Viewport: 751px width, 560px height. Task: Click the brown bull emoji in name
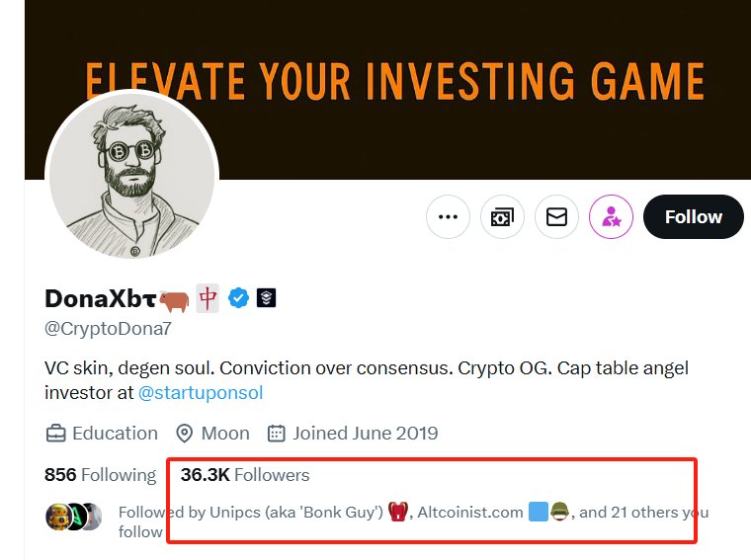[x=174, y=299]
